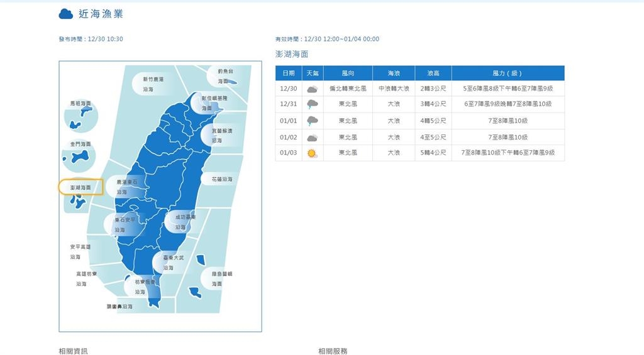Click the 12/30 date cell

[x=288, y=88]
